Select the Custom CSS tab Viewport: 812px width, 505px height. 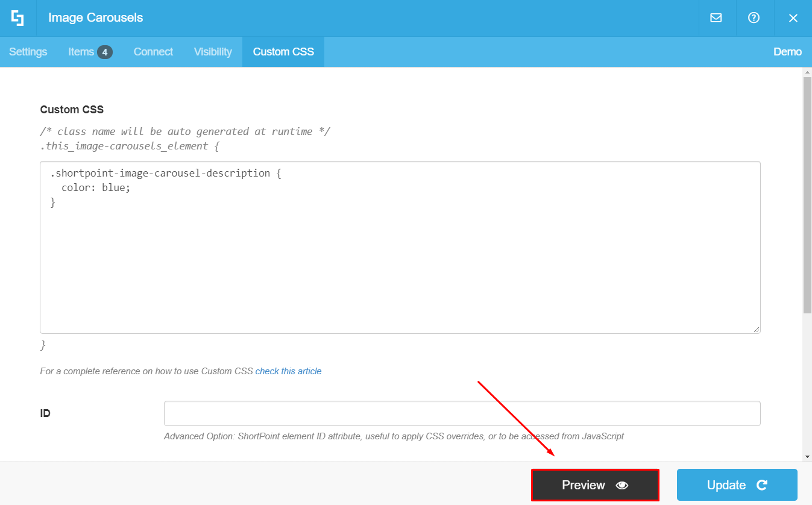[x=283, y=52]
